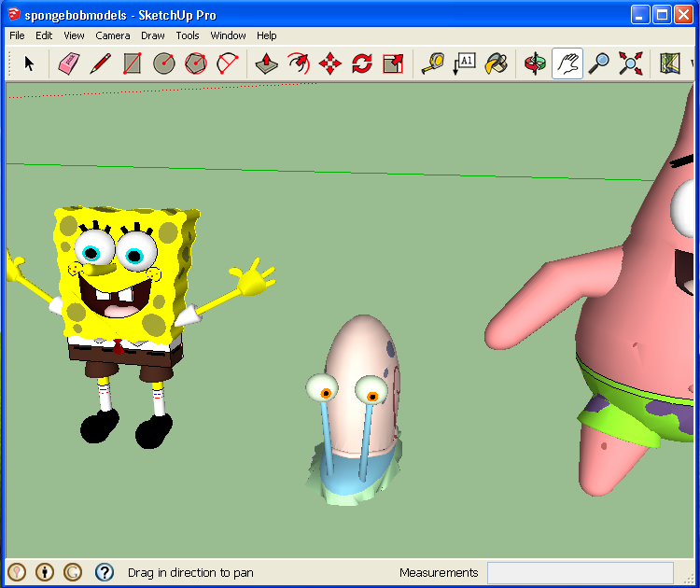Select the arrow Select tool
The width and height of the screenshot is (700, 588).
(x=29, y=63)
